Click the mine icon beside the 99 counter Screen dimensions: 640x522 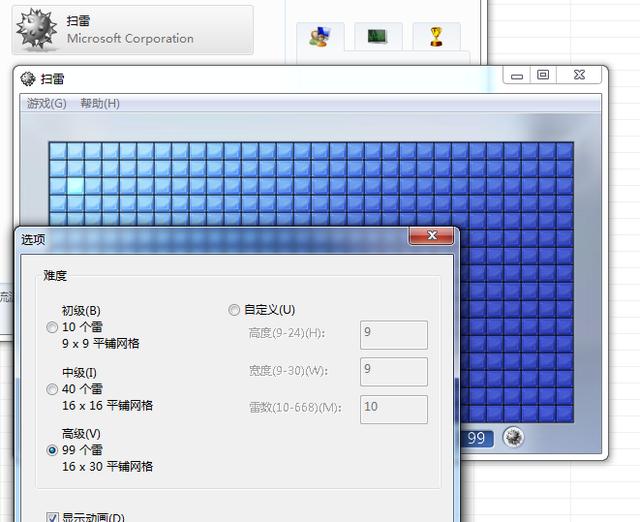513,437
